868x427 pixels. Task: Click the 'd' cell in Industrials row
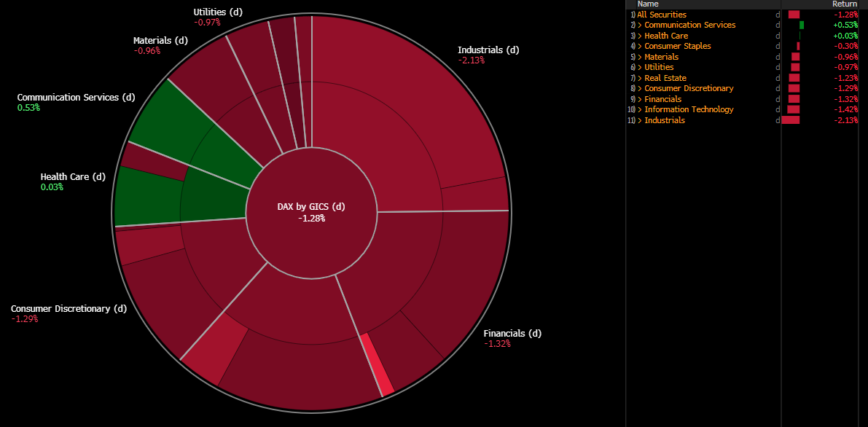point(777,120)
